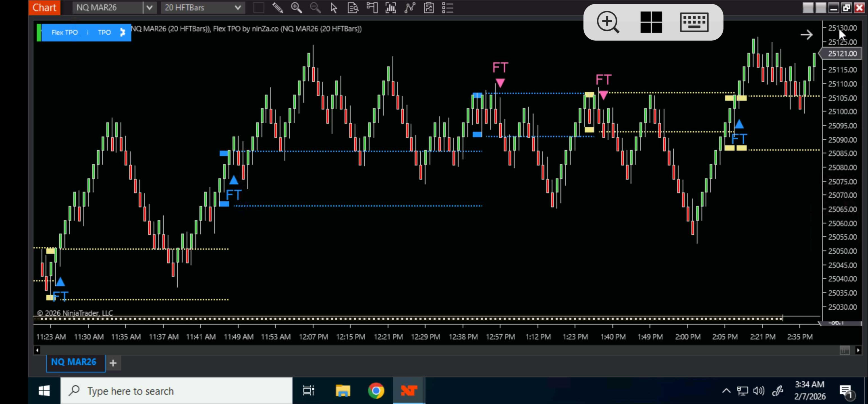Click the Zoom In magnifier in the toolbar
Image resolution: width=868 pixels, height=404 pixels.
point(296,8)
